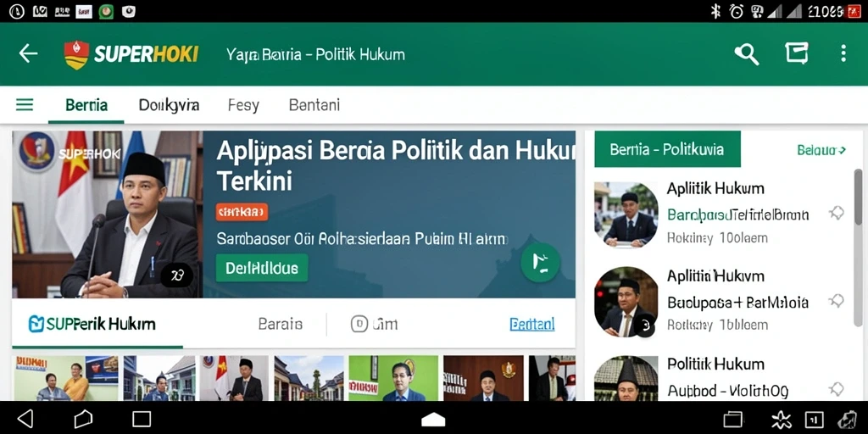Open the avatar of the first Apliitik Hukum item

626,214
